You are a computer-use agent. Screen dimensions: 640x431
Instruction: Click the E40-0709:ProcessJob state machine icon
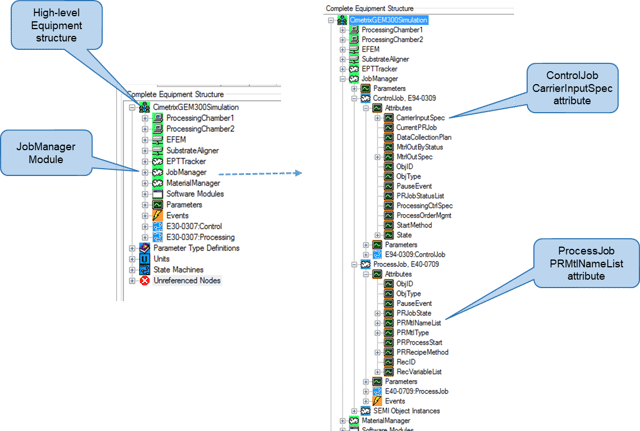378,391
